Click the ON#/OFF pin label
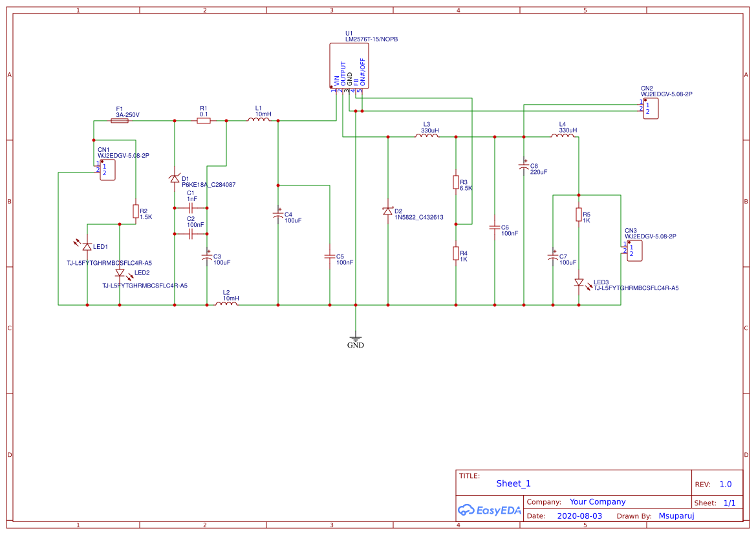Viewport: 756px width, 535px height. (x=363, y=72)
